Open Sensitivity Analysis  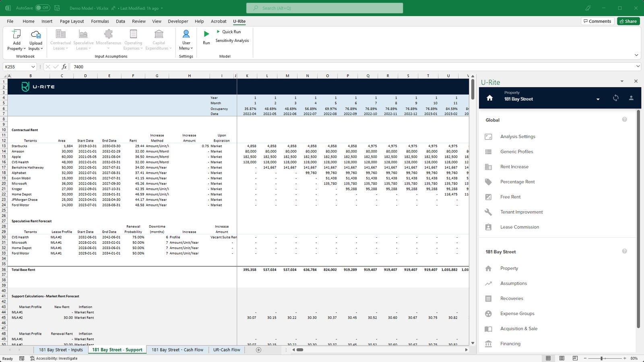coord(232,40)
